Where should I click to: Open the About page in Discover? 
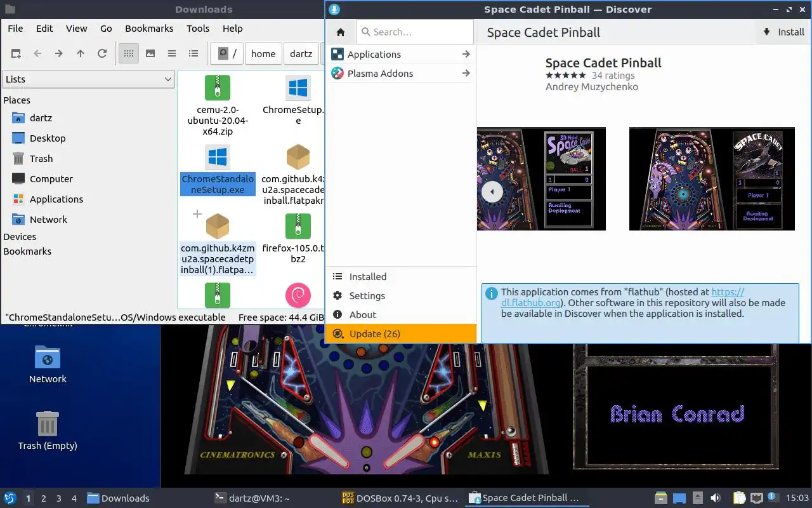[401, 315]
